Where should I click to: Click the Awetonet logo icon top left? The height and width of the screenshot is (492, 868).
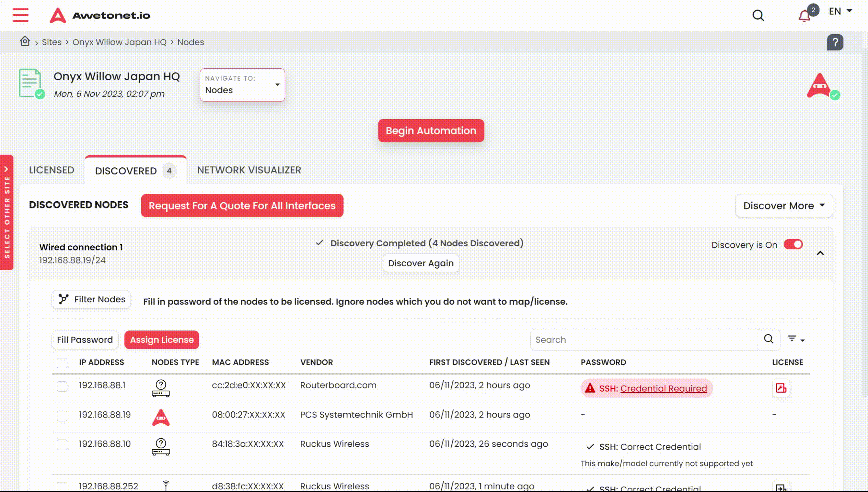coord(58,15)
